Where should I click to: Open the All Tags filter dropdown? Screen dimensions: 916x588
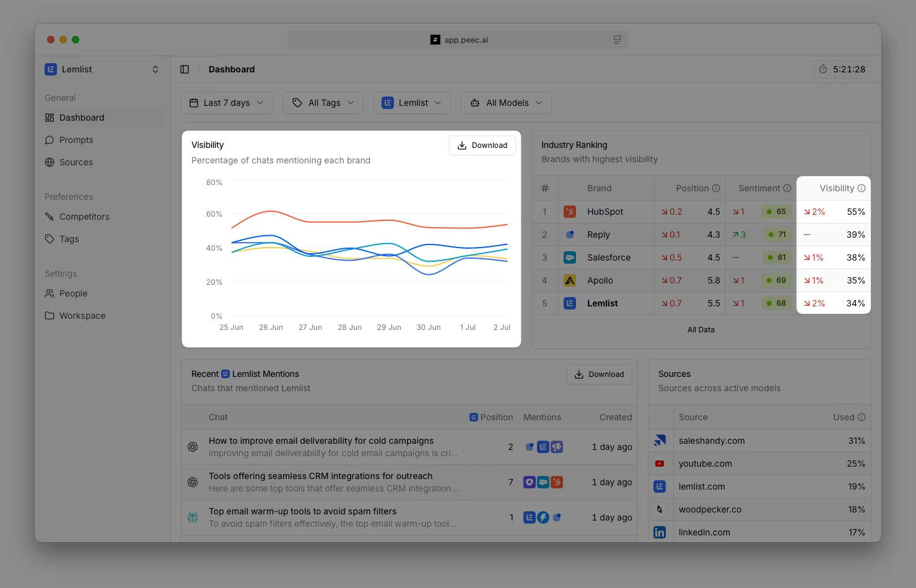point(323,103)
